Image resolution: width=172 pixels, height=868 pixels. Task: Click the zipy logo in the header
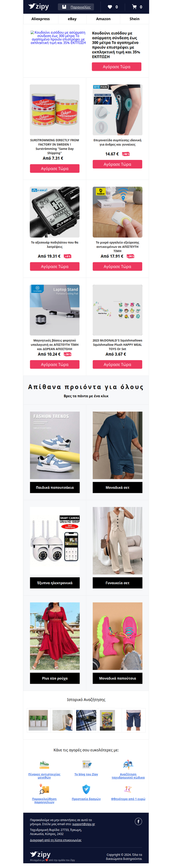coord(39,6)
